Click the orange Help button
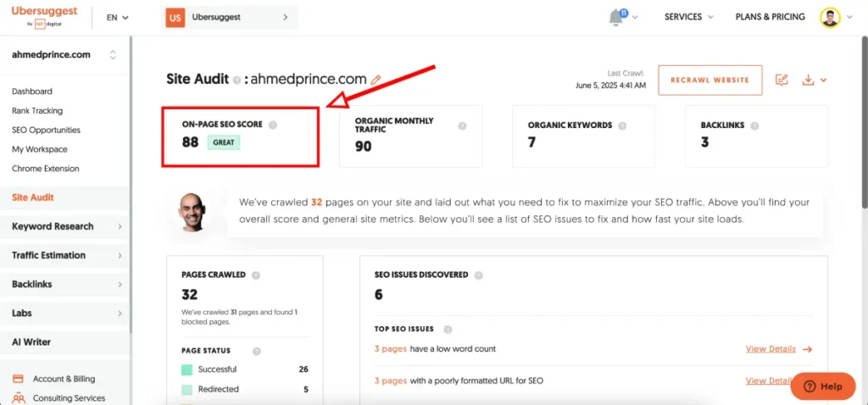 pos(823,386)
